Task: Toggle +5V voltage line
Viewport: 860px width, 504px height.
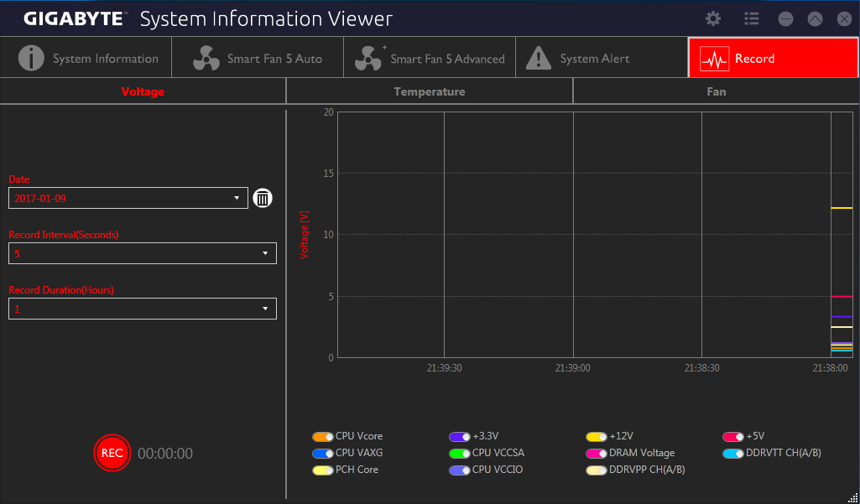Action: [x=733, y=437]
